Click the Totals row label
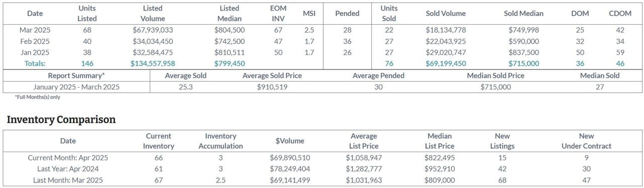This screenshot has width=644, height=188. pyautogui.click(x=35, y=63)
